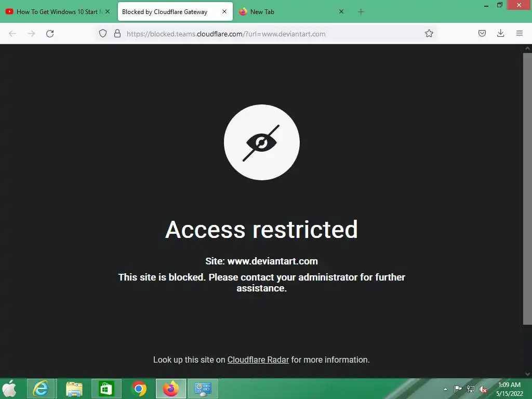Launch Google Chrome from the taskbar

point(139,389)
